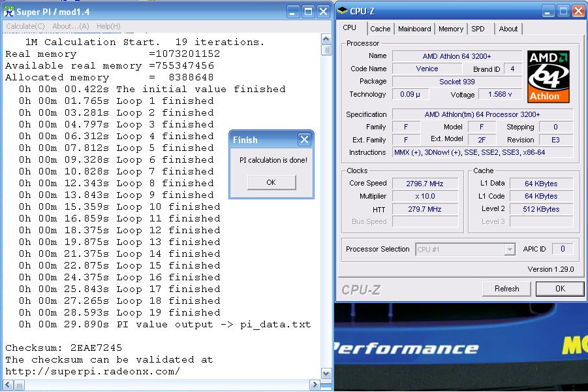Image resolution: width=588 pixels, height=392 pixels.
Task: Click the APIC ID value '0'
Action: tap(563, 249)
